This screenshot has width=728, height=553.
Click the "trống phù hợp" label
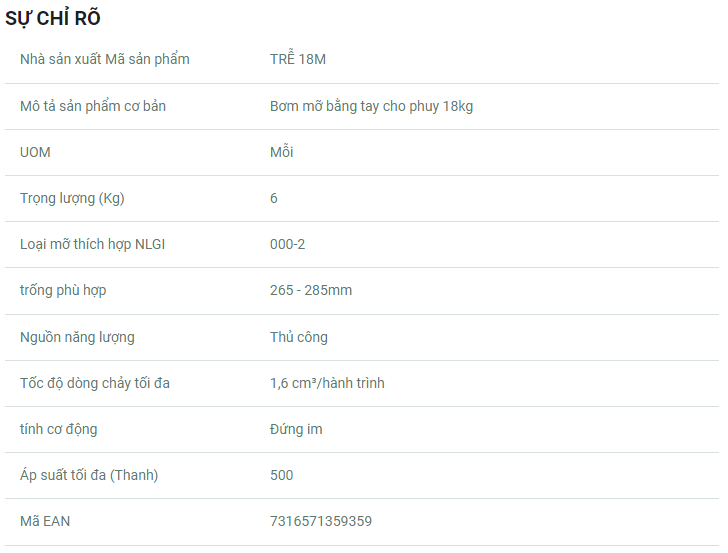[x=63, y=290]
